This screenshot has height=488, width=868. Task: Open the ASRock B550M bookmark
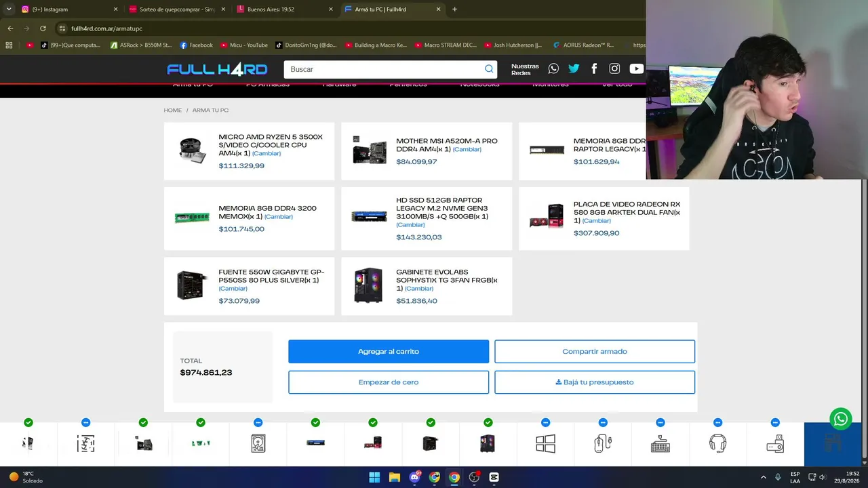[140, 45]
